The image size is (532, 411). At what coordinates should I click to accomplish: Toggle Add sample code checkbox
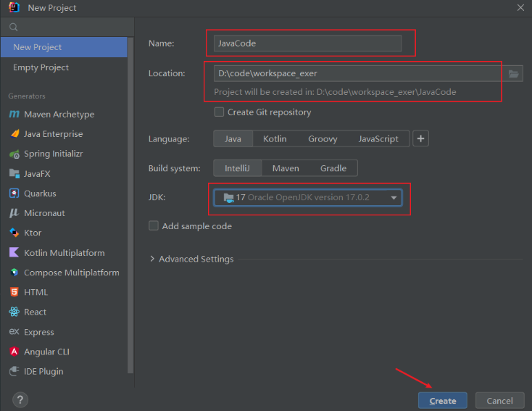pos(154,225)
